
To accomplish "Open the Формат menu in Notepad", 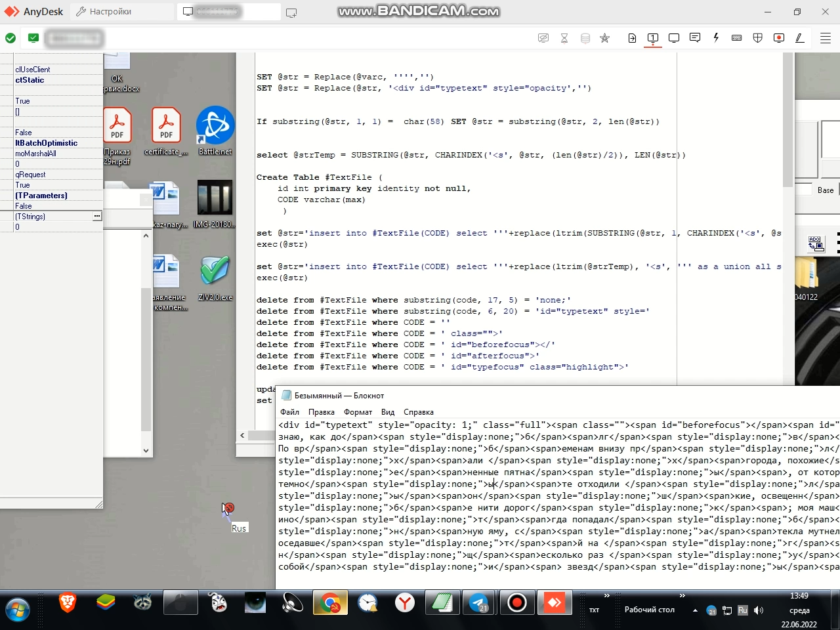I will (358, 412).
